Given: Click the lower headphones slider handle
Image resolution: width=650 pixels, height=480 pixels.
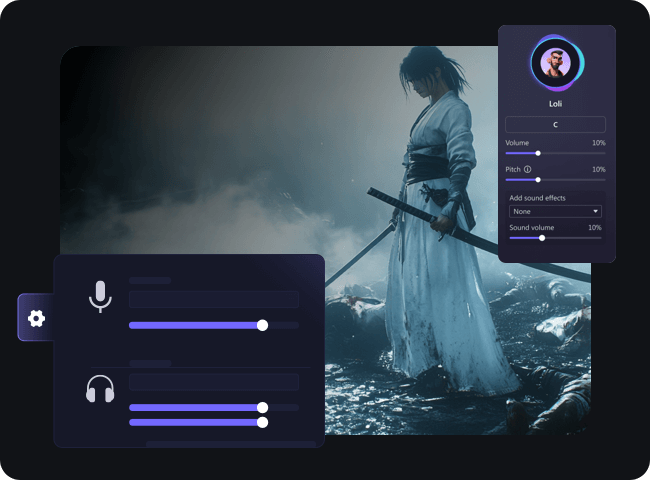Looking at the screenshot, I should coord(262,422).
